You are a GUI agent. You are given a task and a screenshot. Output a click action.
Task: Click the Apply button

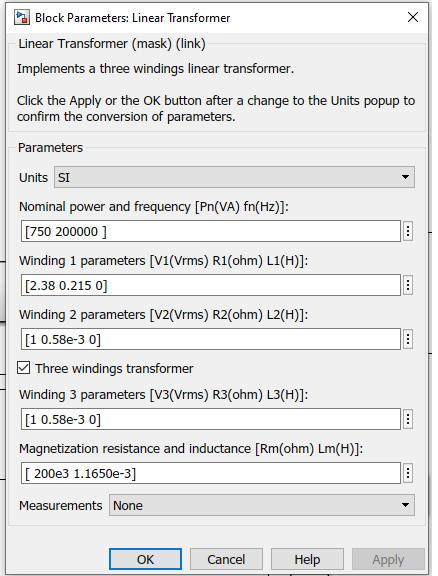pyautogui.click(x=388, y=559)
